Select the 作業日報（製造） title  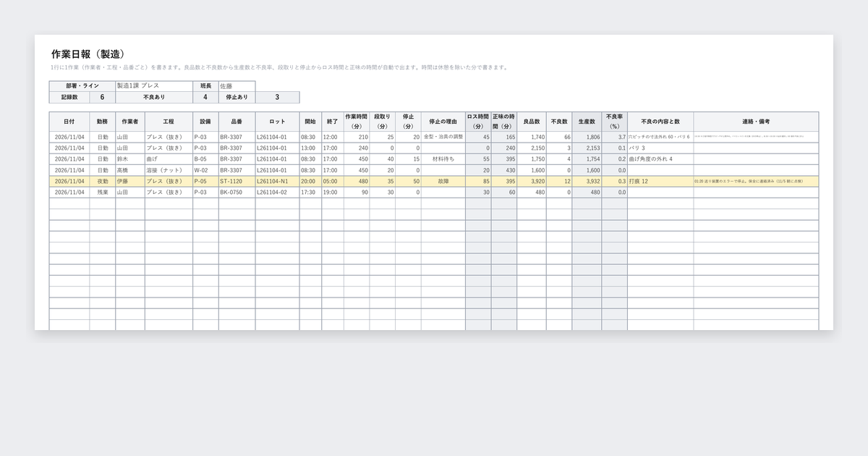pyautogui.click(x=88, y=54)
